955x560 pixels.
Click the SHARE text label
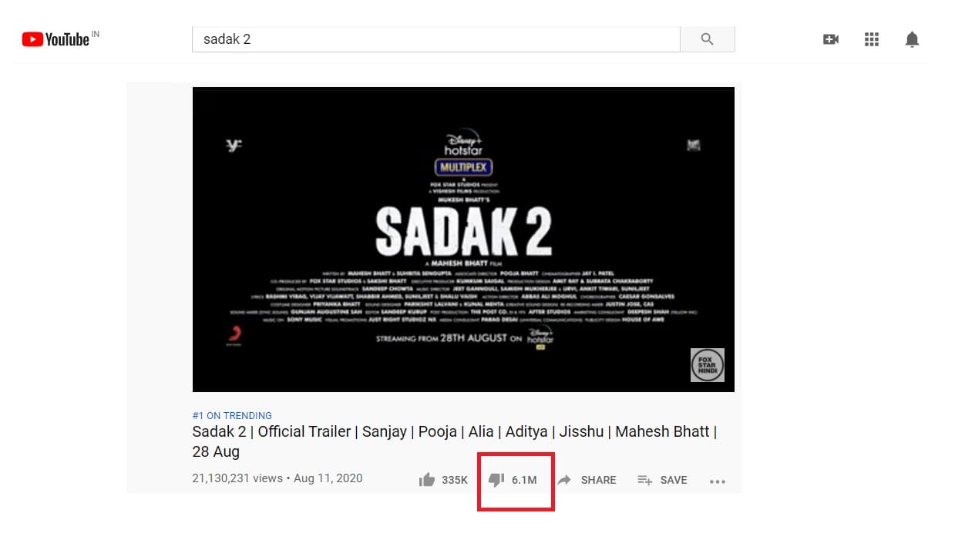[x=598, y=480]
